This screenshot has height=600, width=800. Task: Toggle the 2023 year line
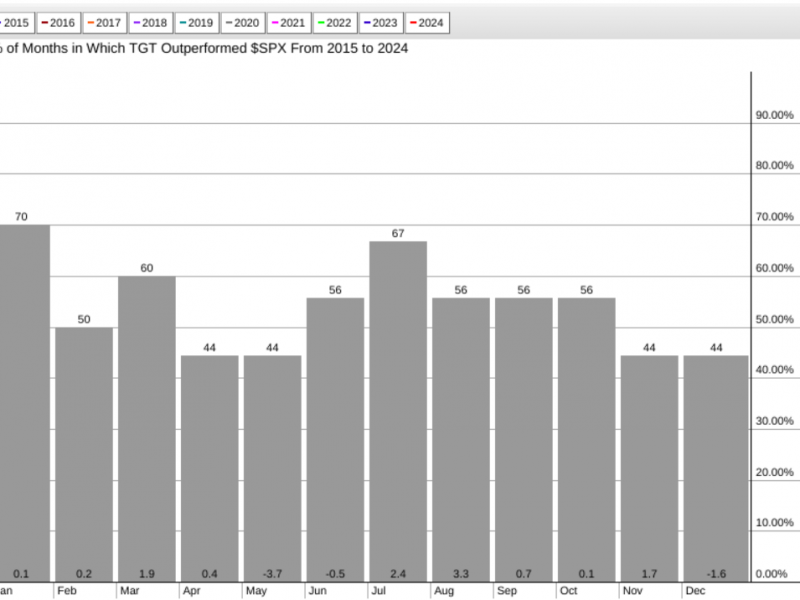[381, 23]
